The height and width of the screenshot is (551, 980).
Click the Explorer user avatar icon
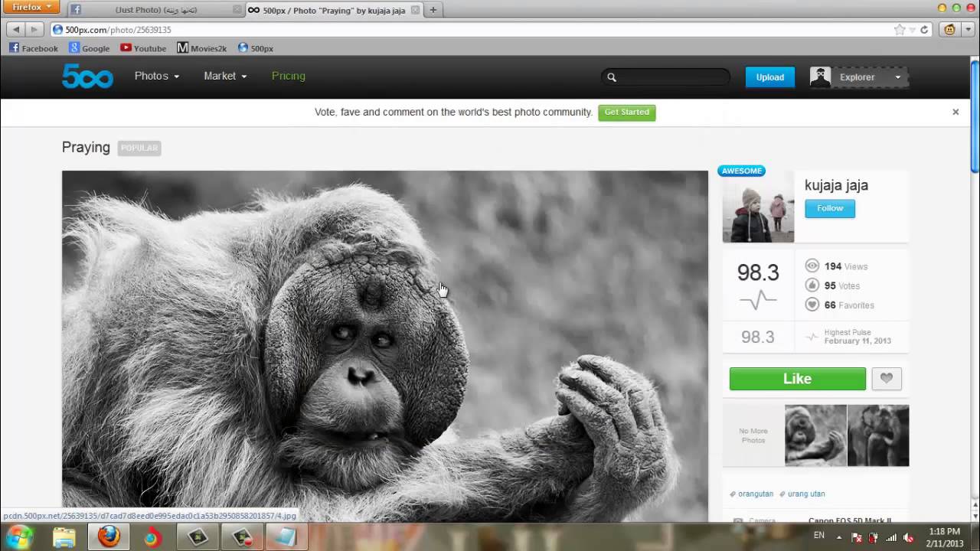pos(820,77)
